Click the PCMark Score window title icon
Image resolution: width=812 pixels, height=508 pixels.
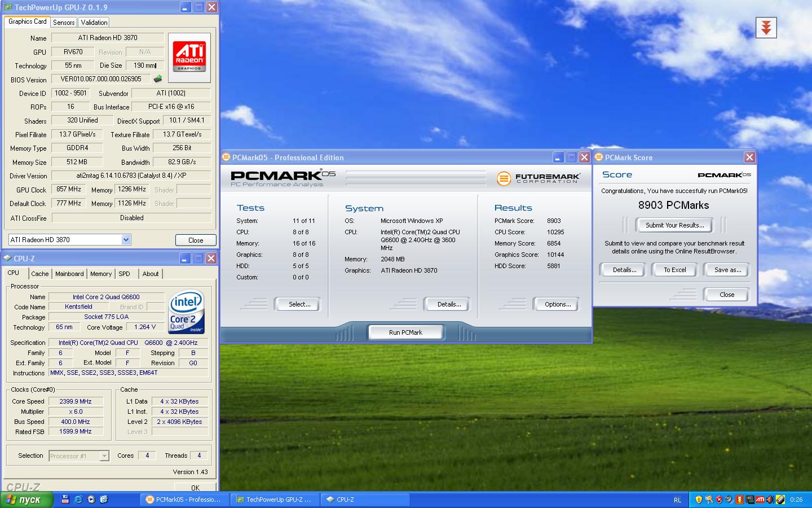click(x=599, y=157)
